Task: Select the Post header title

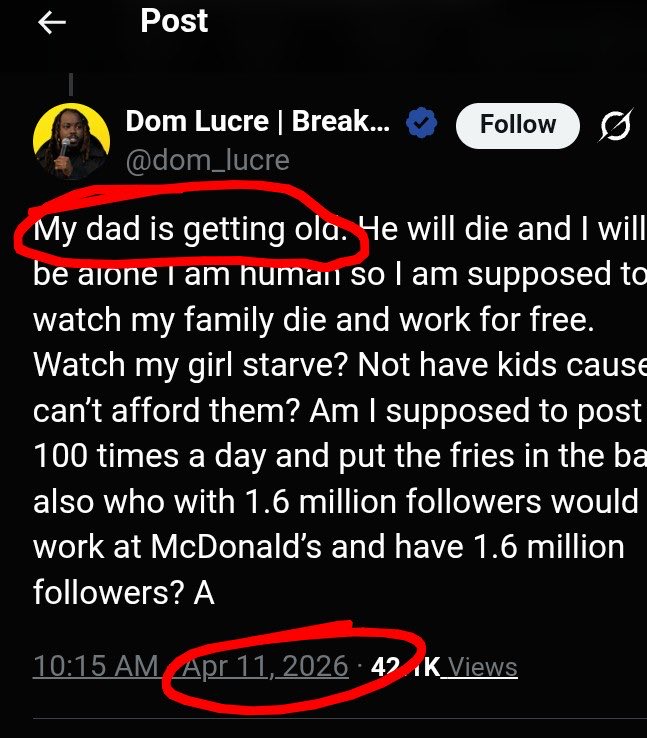Action: [x=174, y=21]
